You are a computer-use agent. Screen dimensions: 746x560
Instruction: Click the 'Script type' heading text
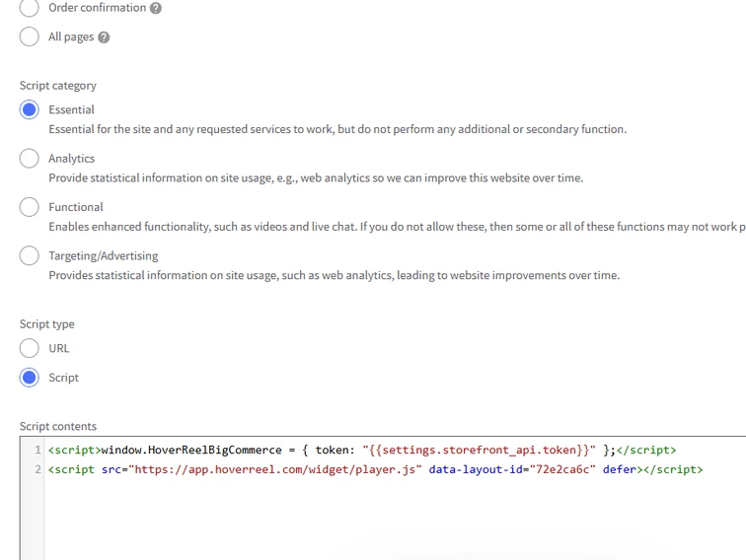[x=47, y=324]
